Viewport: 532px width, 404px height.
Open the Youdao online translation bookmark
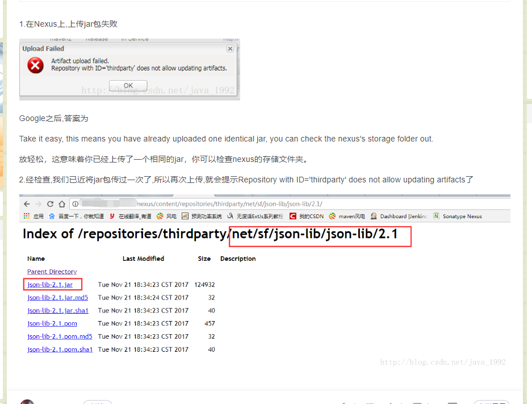[x=131, y=216]
